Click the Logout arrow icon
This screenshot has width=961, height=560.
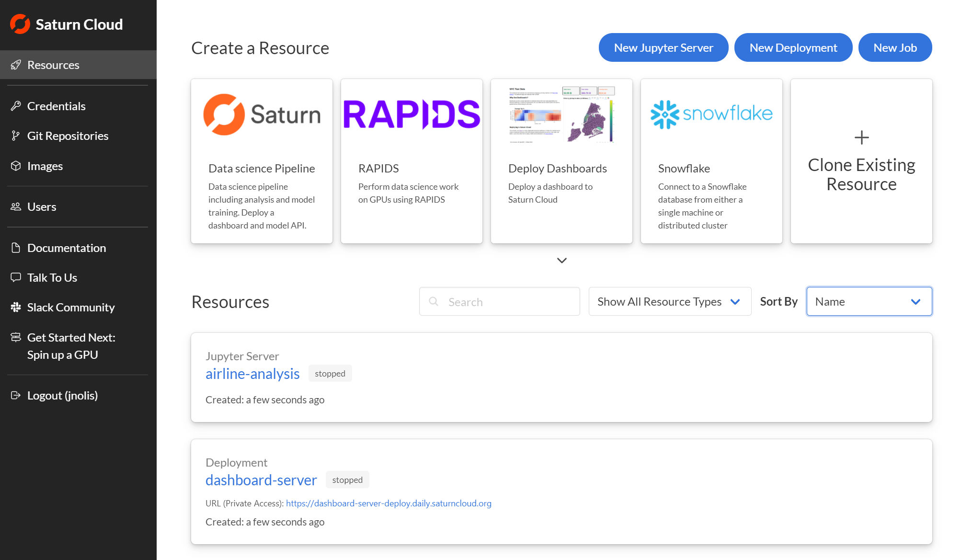click(16, 395)
